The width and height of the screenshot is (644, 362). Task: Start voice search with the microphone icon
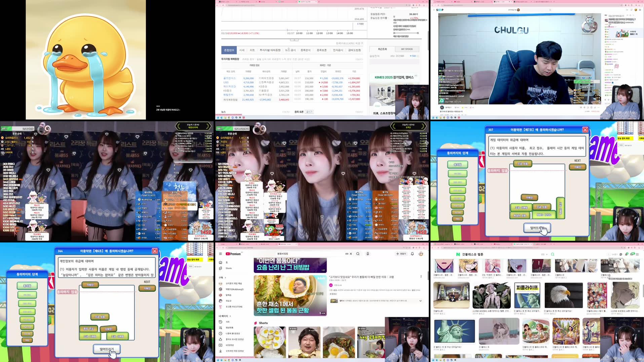tap(368, 254)
